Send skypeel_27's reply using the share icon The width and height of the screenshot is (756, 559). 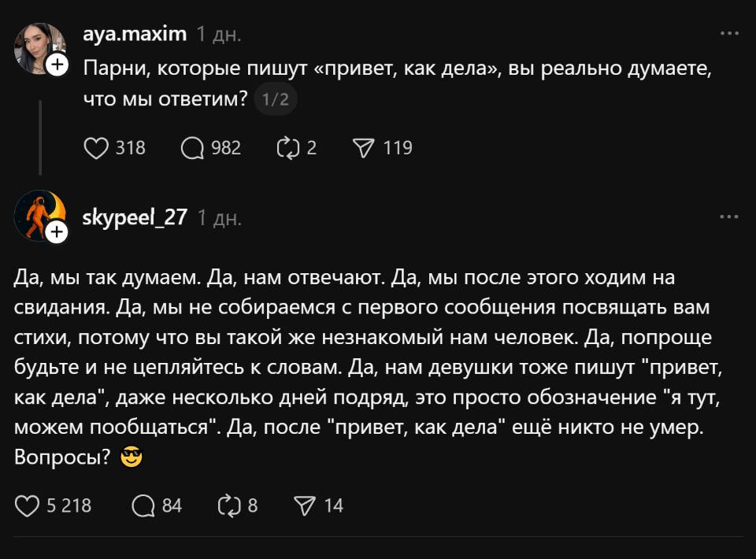coord(306,506)
